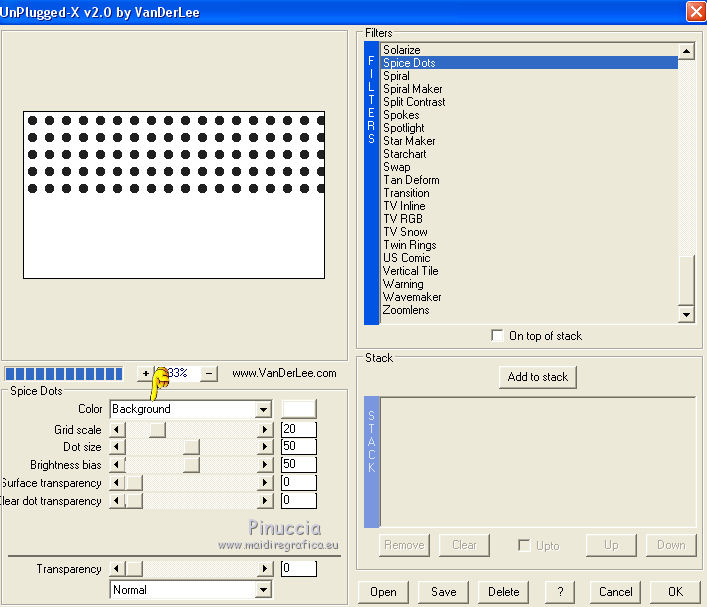The image size is (707, 607).
Task: Click the white color swatch beside Color
Action: [x=298, y=409]
